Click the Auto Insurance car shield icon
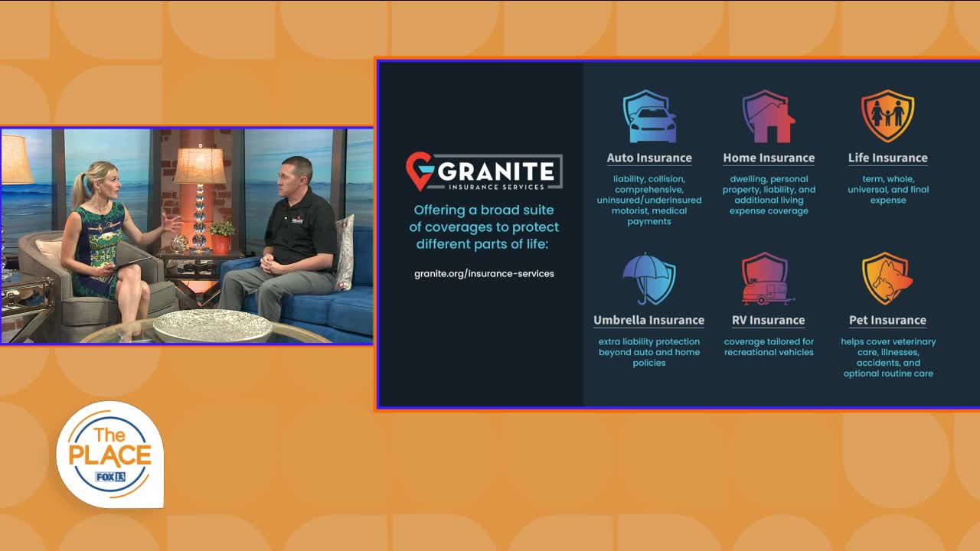Viewport: 980px width, 551px height. (x=649, y=117)
